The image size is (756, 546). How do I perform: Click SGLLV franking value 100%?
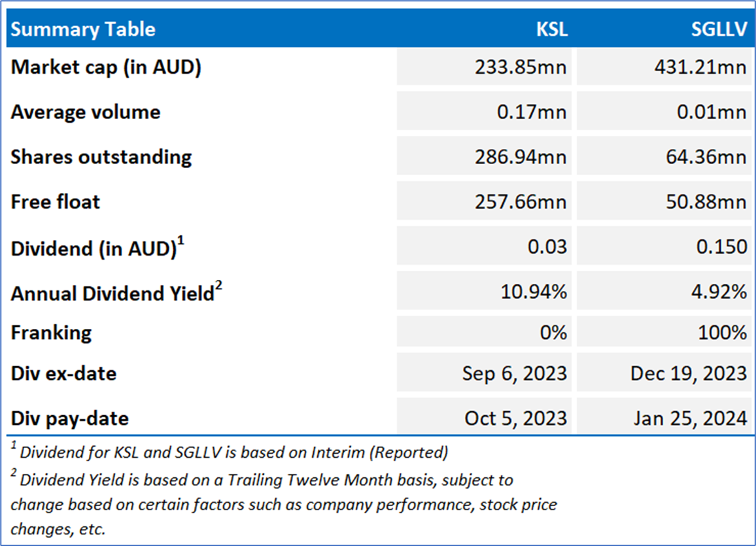tap(721, 332)
